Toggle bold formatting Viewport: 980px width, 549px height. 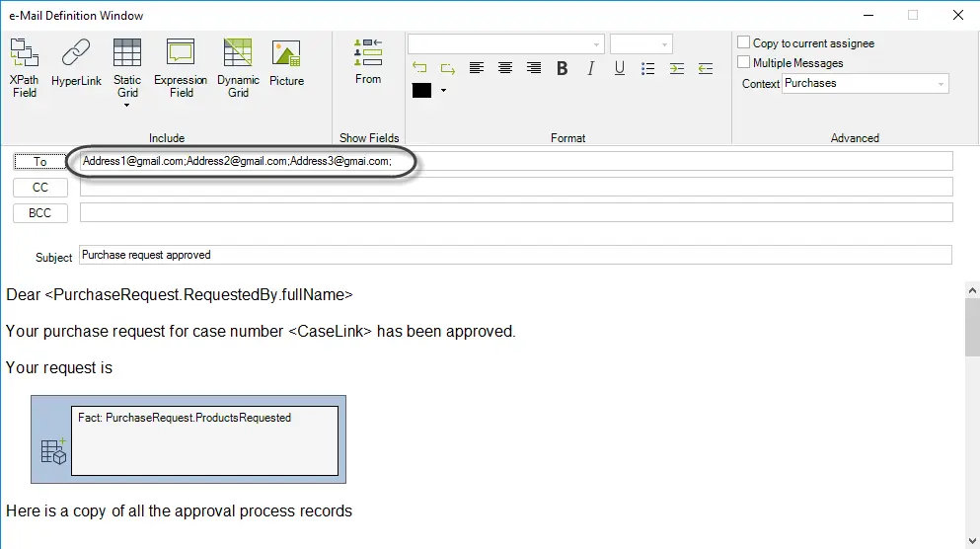[x=562, y=68]
